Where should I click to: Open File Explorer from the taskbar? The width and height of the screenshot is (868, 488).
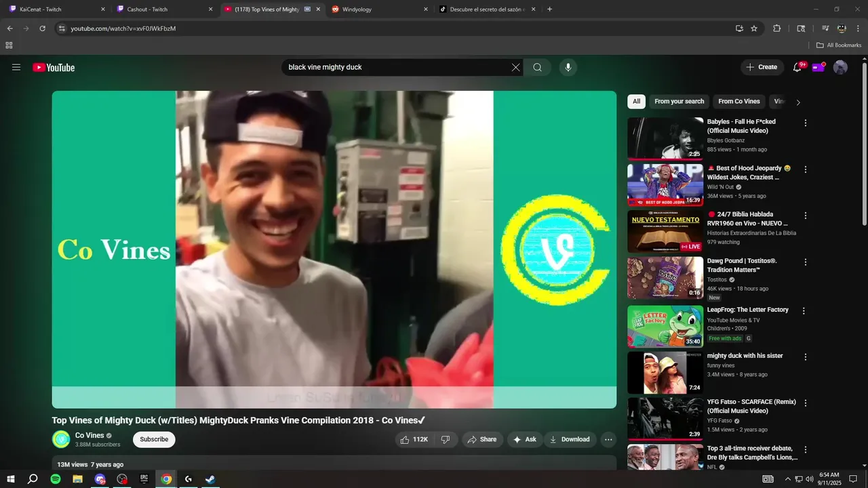point(77,479)
